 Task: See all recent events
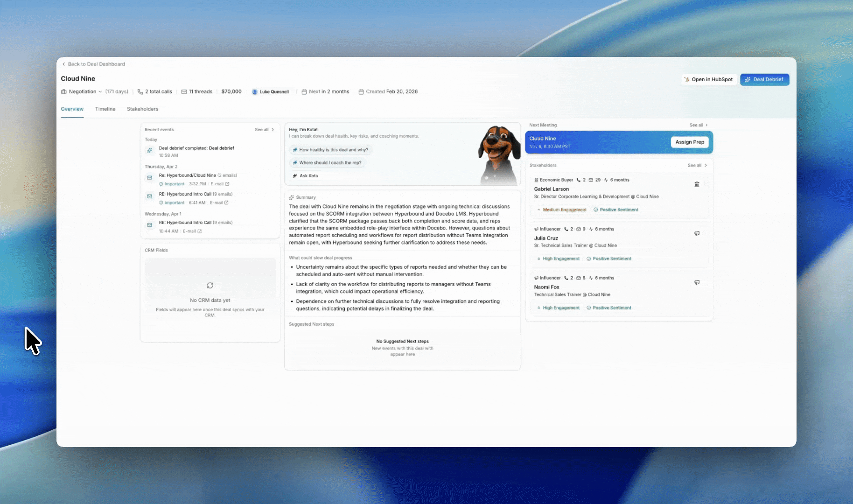click(264, 130)
